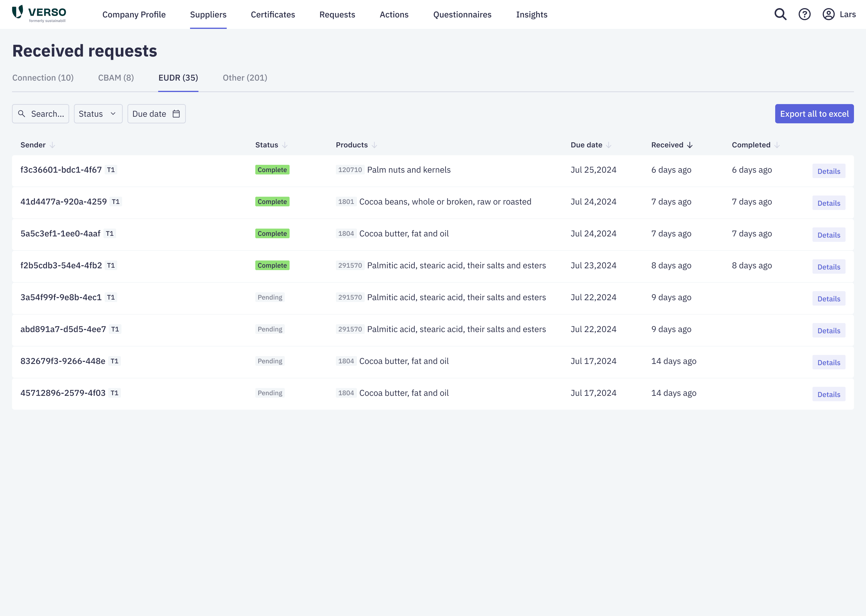Open Company Profile menu
The width and height of the screenshot is (866, 616).
pyautogui.click(x=134, y=14)
